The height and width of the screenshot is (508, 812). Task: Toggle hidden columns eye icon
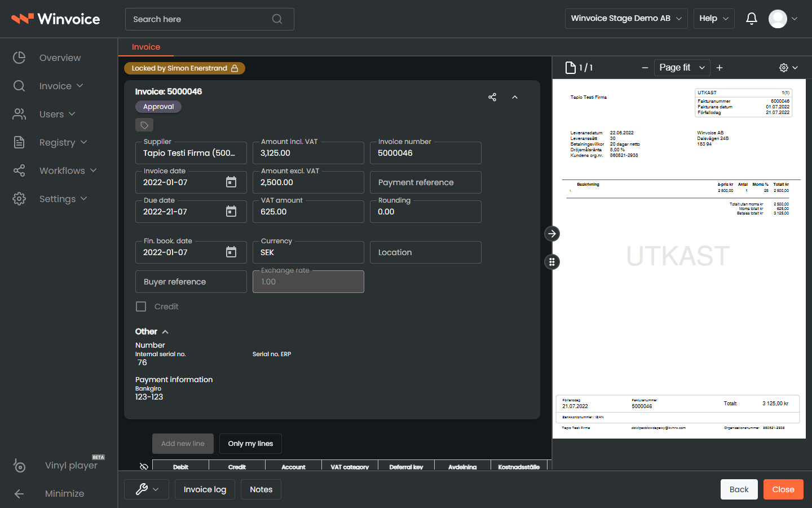coord(144,467)
